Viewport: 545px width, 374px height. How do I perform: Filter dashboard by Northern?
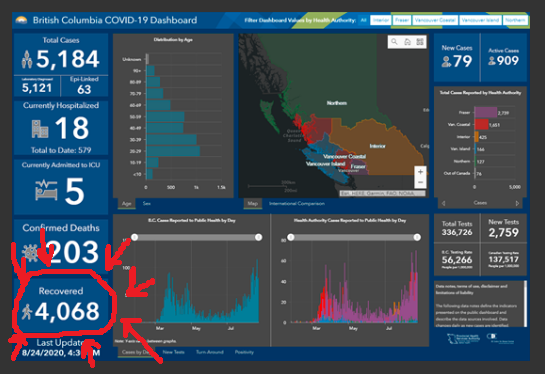(x=515, y=20)
